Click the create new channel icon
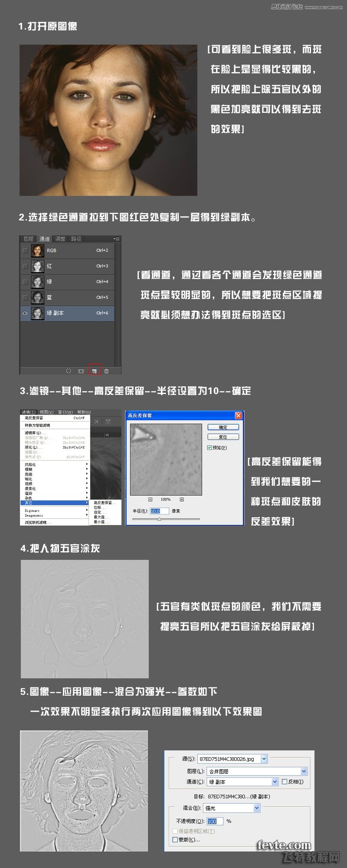 94,371
